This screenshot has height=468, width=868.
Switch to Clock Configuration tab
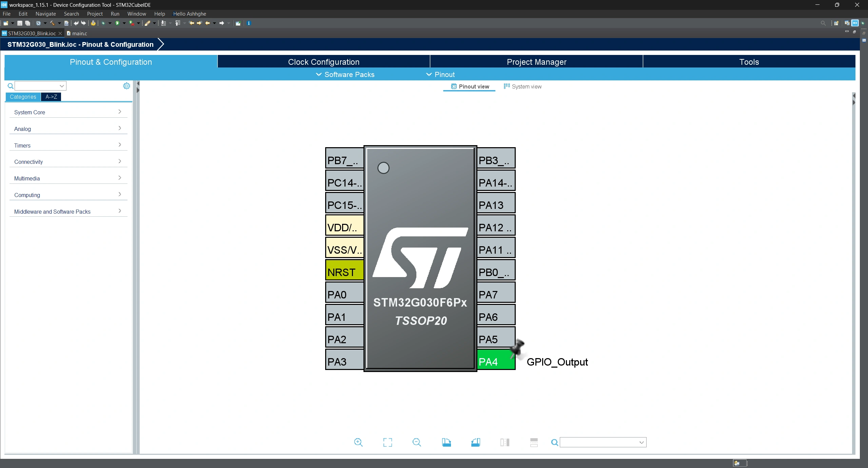(324, 62)
